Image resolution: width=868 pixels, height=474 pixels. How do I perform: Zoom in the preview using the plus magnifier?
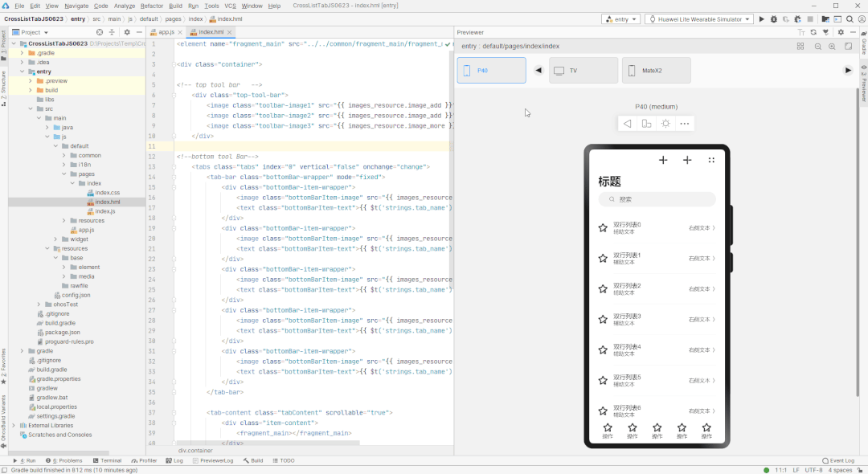pos(832,46)
